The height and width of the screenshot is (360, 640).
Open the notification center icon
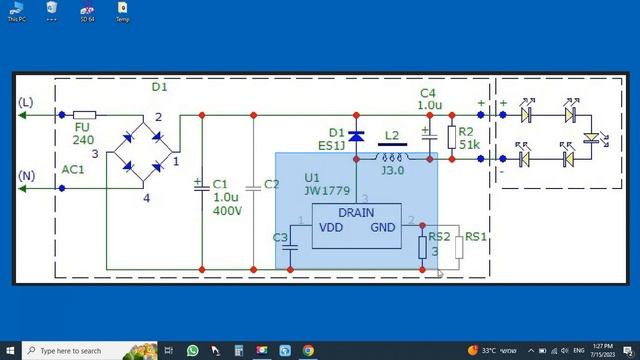click(x=628, y=351)
